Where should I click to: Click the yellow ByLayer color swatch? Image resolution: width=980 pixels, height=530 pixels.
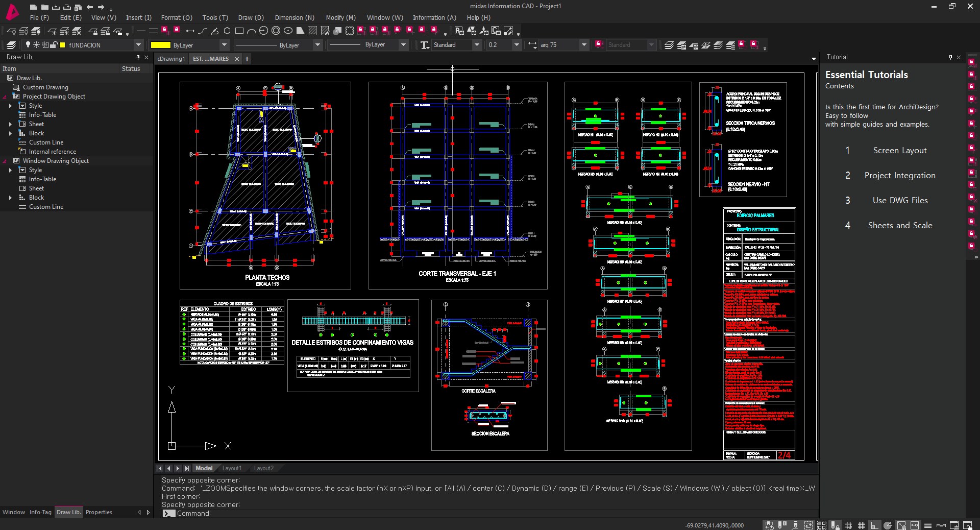click(160, 45)
